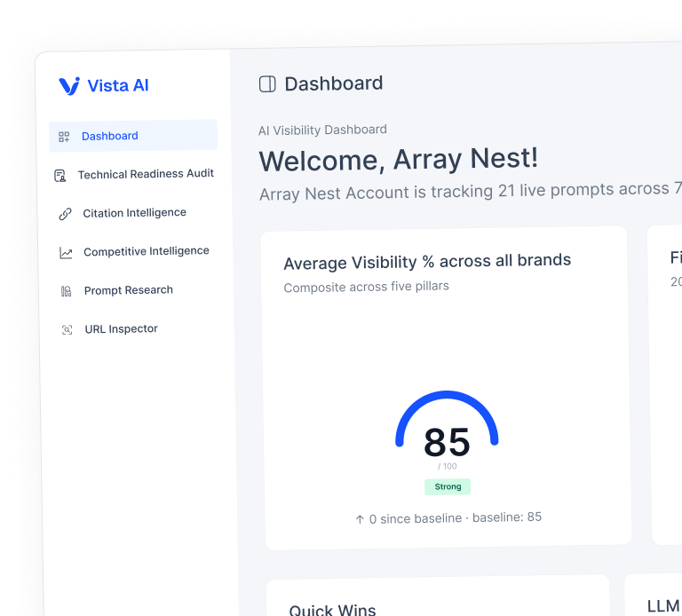Click the Vista AI brand name
This screenshot has width=682, height=616.
click(118, 85)
